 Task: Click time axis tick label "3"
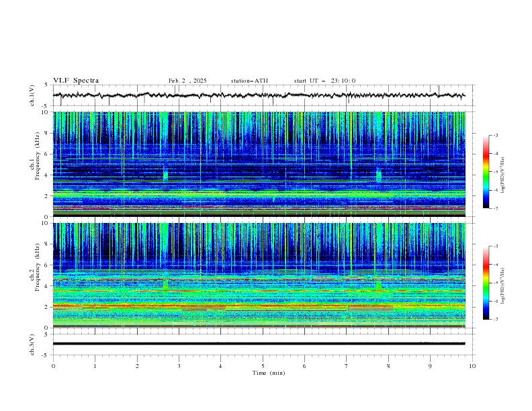[179, 366]
